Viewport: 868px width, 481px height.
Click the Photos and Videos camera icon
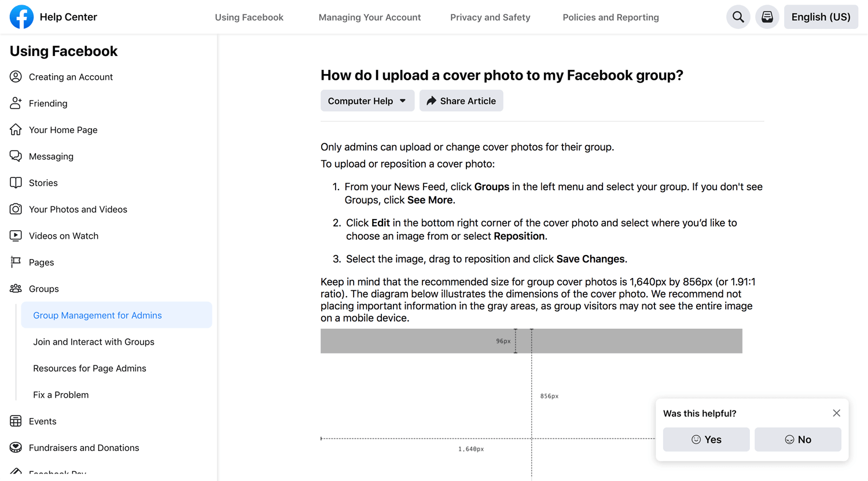[x=16, y=209]
